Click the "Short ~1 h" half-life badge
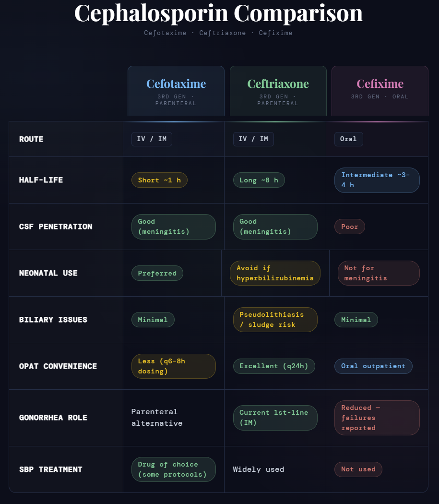Viewport: 439px width, 504px height. [x=159, y=180]
